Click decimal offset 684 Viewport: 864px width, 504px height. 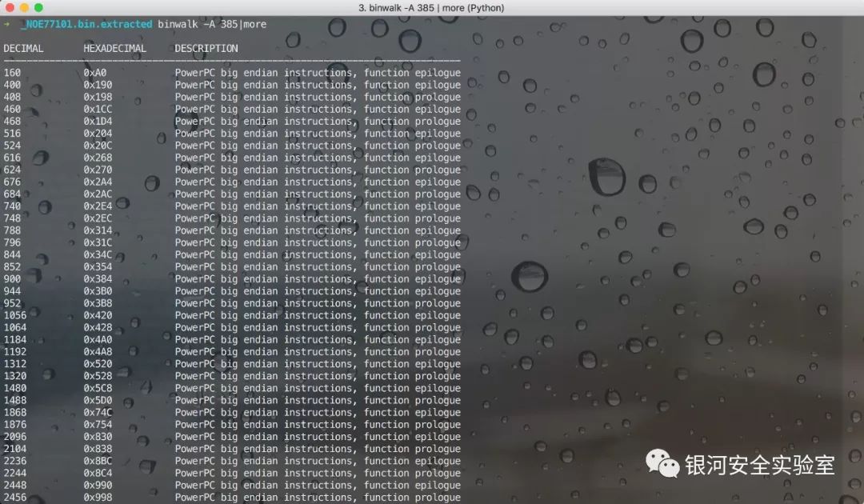tap(12, 194)
